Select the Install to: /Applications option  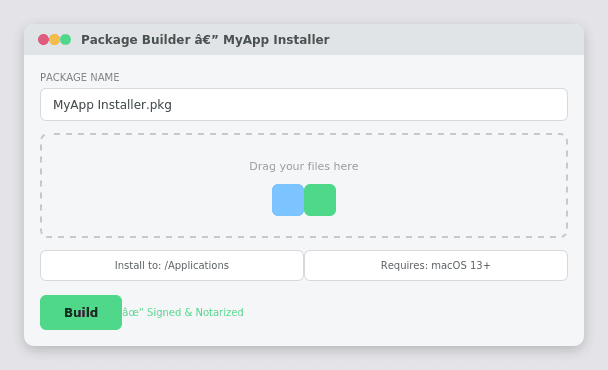tap(172, 265)
